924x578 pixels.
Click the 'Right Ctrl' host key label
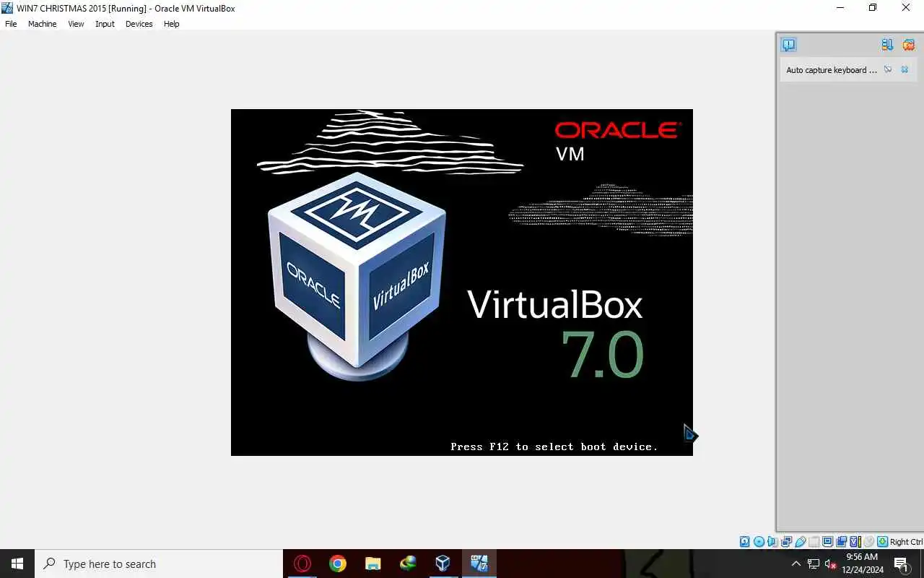pos(907,542)
